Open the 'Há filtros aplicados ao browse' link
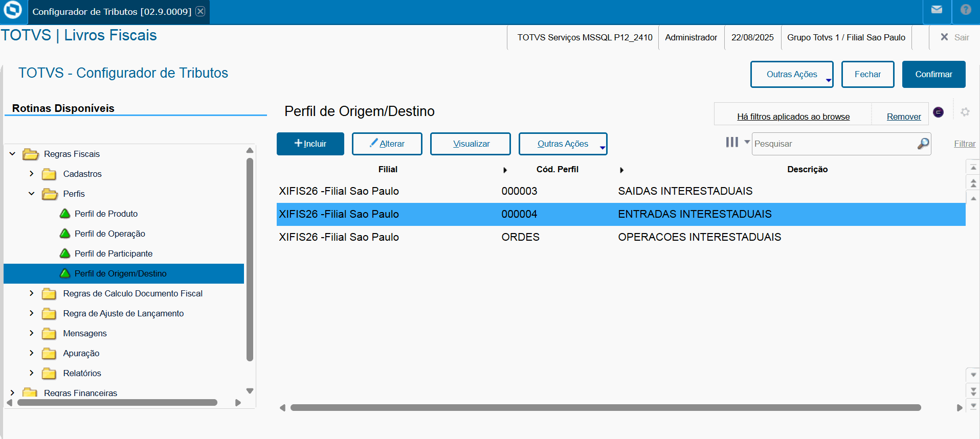 pos(793,117)
